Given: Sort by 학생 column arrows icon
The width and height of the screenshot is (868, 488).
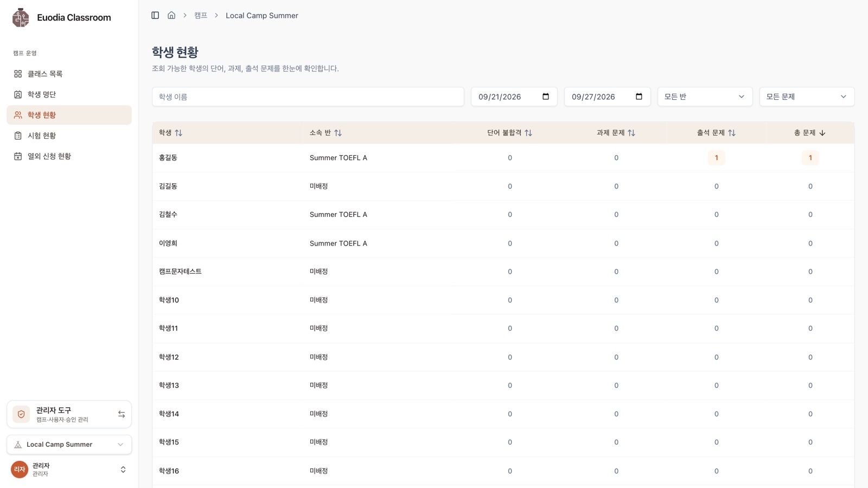Looking at the screenshot, I should tap(178, 133).
